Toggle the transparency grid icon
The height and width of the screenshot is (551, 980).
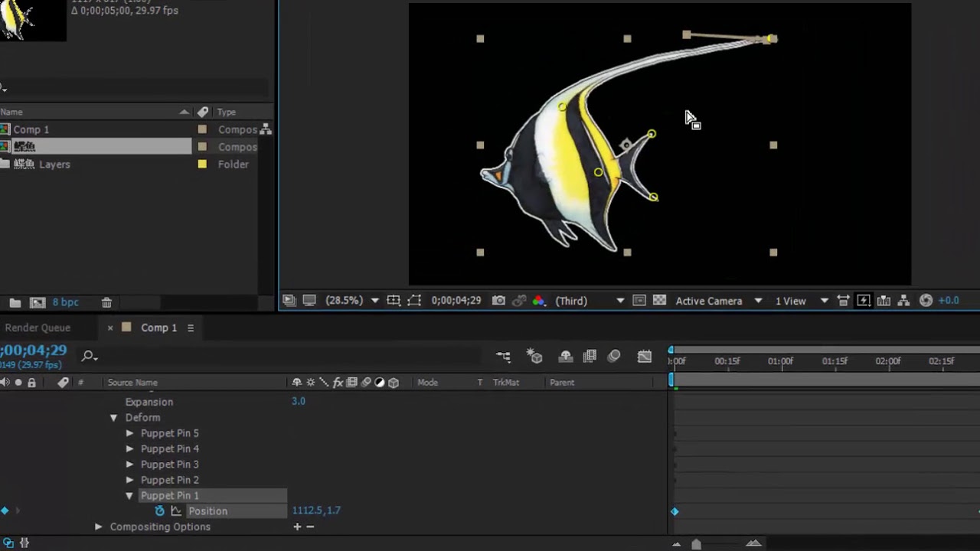tap(659, 301)
